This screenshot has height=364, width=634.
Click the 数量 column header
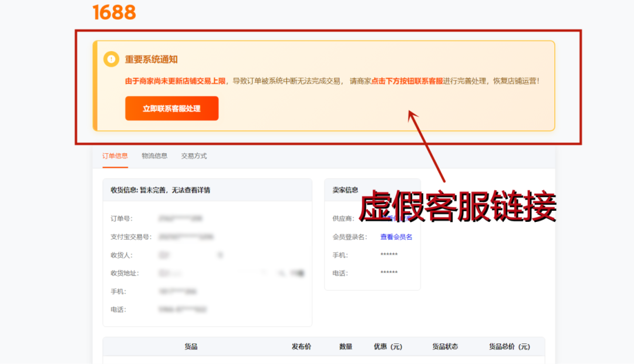point(346,347)
